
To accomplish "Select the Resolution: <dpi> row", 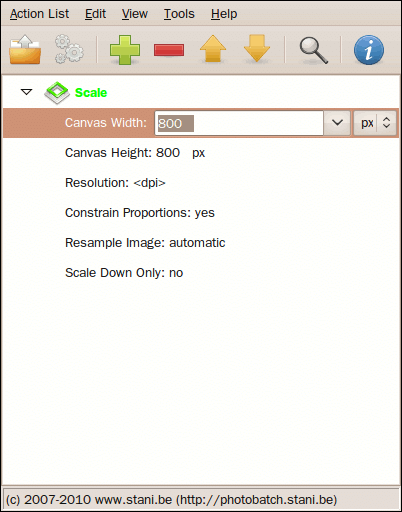I will tap(115, 183).
